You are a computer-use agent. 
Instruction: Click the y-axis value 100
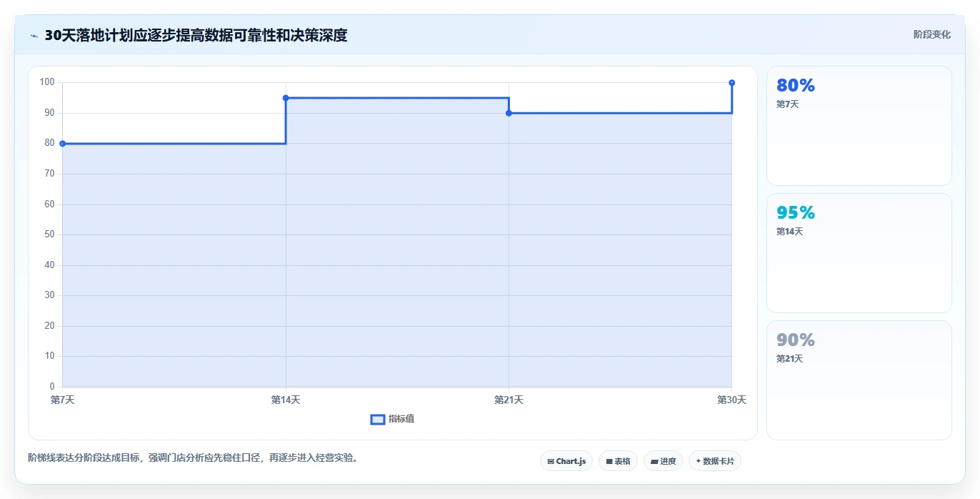[47, 82]
